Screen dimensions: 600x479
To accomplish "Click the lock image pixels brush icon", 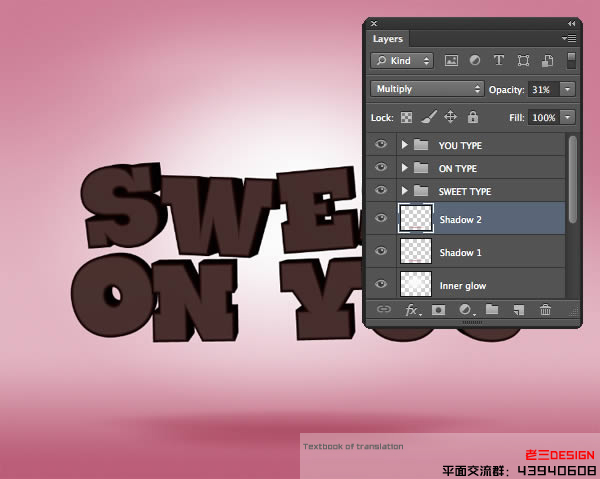I will point(428,117).
